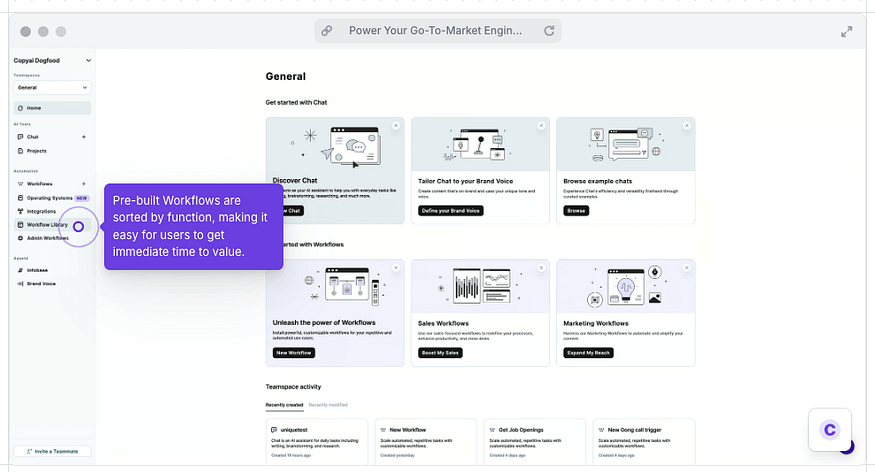The image size is (875, 472).
Task: Click the Boost My Sales button
Action: 440,353
